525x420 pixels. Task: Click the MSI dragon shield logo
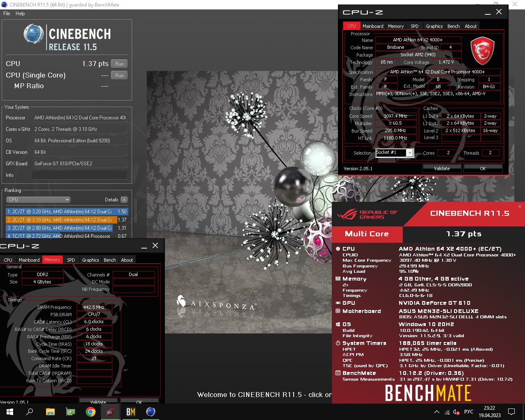pyautogui.click(x=482, y=51)
